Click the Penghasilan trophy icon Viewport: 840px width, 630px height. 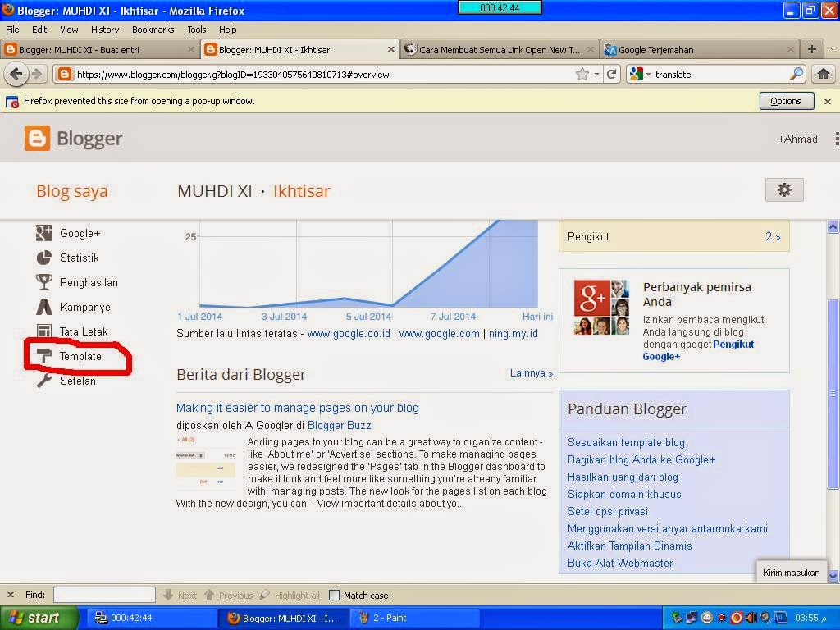click(44, 282)
